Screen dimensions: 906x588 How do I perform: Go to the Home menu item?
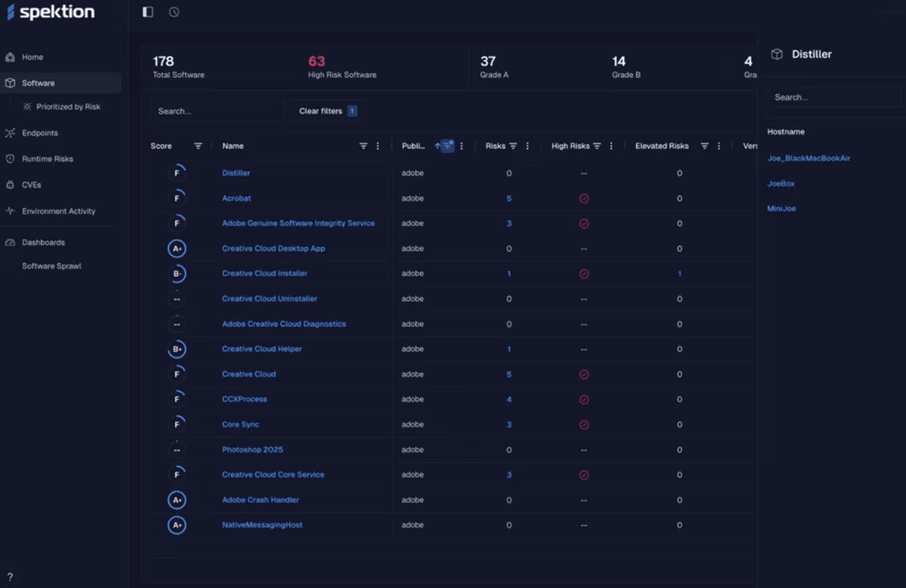[32, 57]
